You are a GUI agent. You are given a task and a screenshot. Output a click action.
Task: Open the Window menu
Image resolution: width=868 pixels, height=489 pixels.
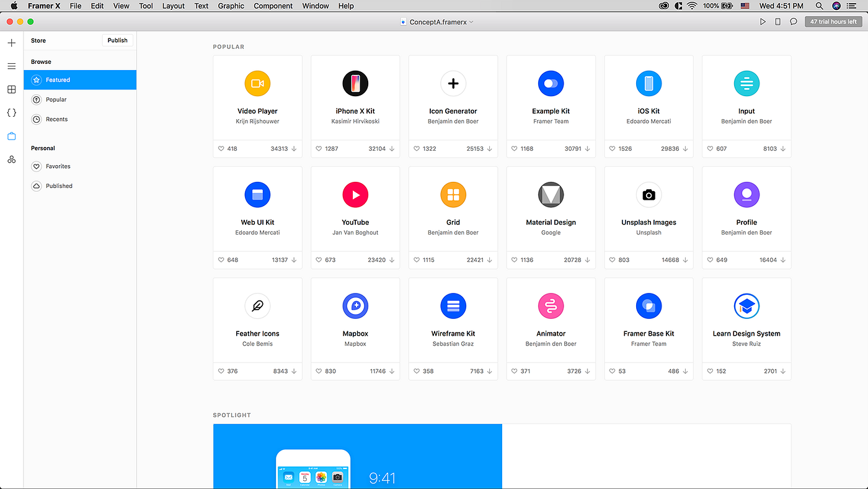pos(316,6)
